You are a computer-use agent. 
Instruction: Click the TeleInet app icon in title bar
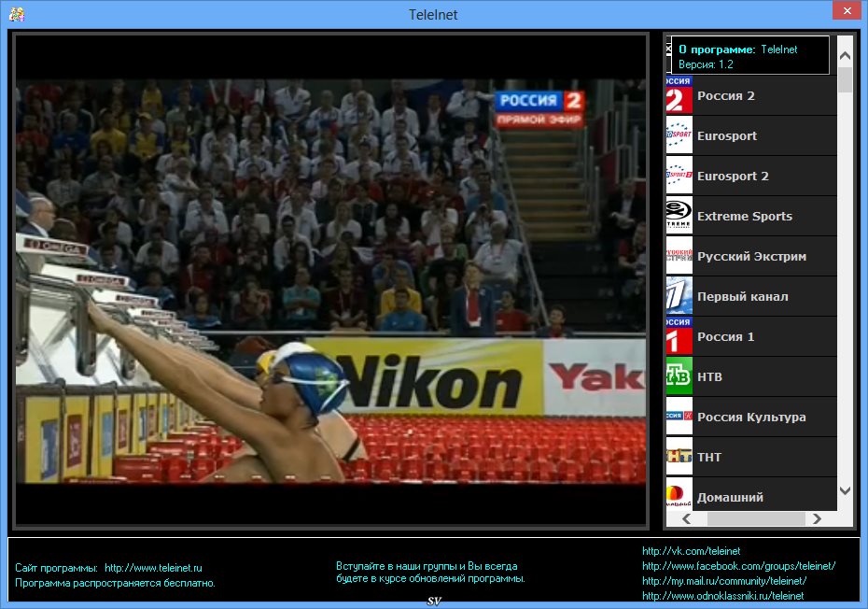click(x=17, y=14)
